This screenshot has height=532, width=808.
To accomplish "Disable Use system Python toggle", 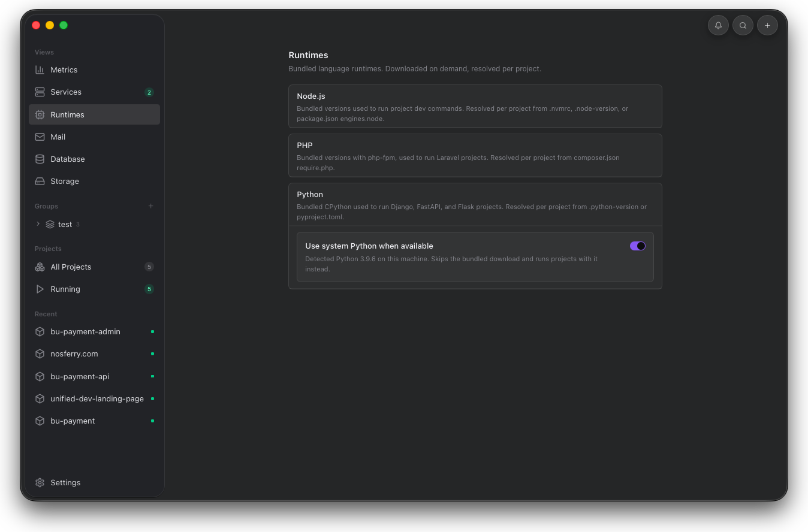I will click(638, 246).
